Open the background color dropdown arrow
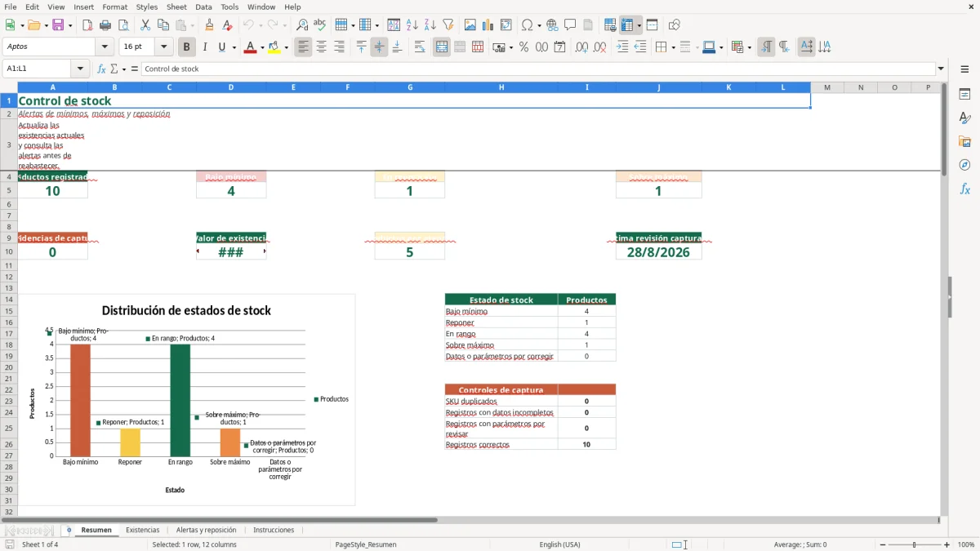Viewport: 980px width, 551px height. [286, 47]
